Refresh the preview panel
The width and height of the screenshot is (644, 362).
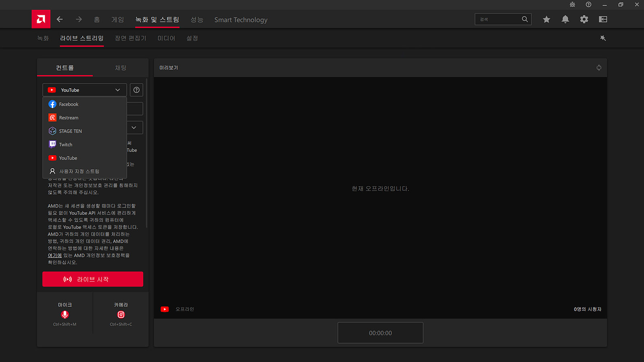599,68
